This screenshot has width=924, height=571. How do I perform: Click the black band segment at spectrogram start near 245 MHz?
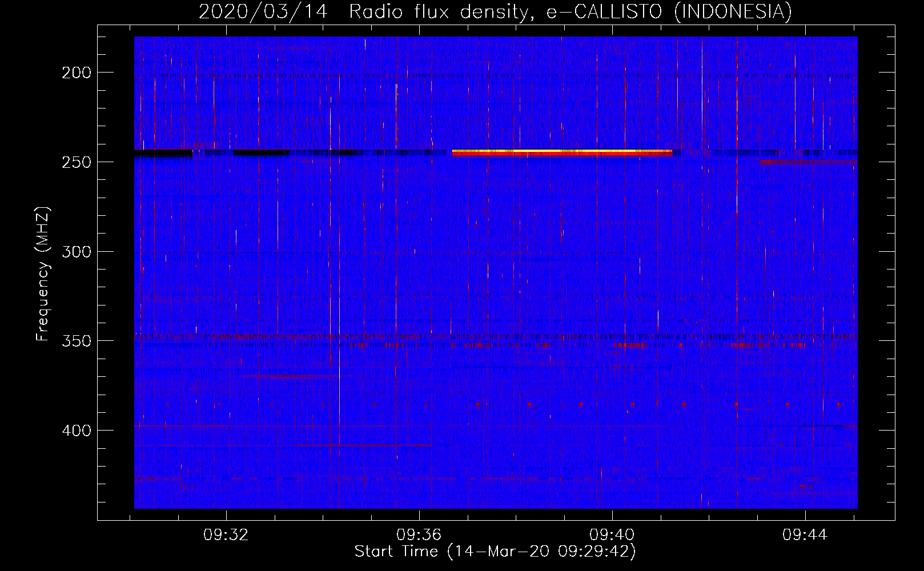(x=163, y=153)
